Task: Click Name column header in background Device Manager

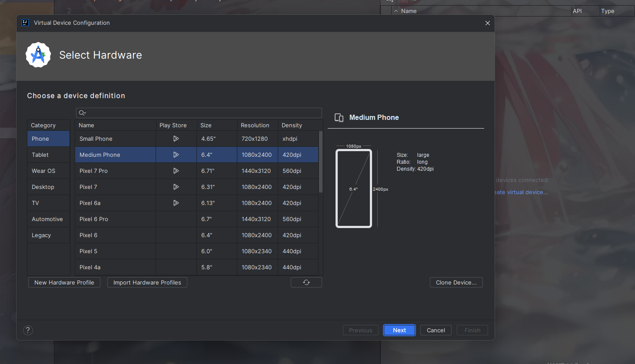Action: click(x=482, y=11)
